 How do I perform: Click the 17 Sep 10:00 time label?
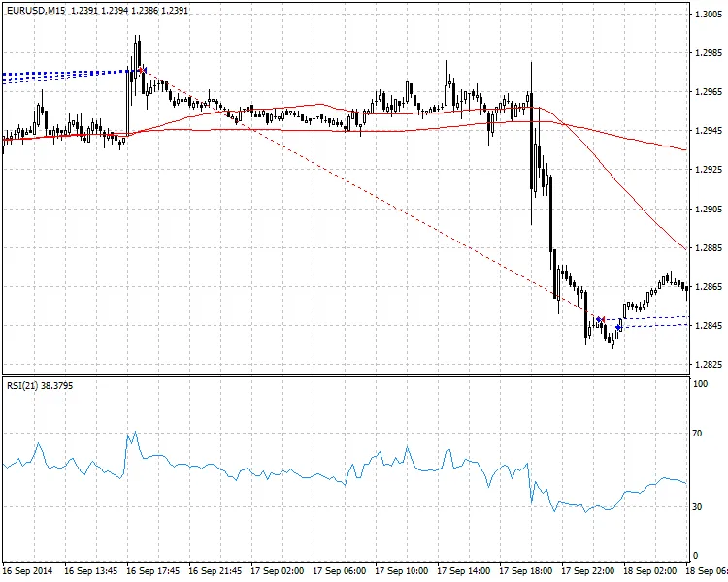click(401, 571)
